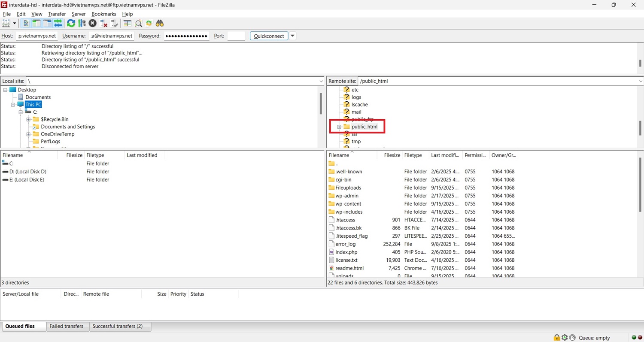Screen dimensions: 644x342
Task: Expand the $Recycle.Bin folder node
Action: [x=28, y=119]
